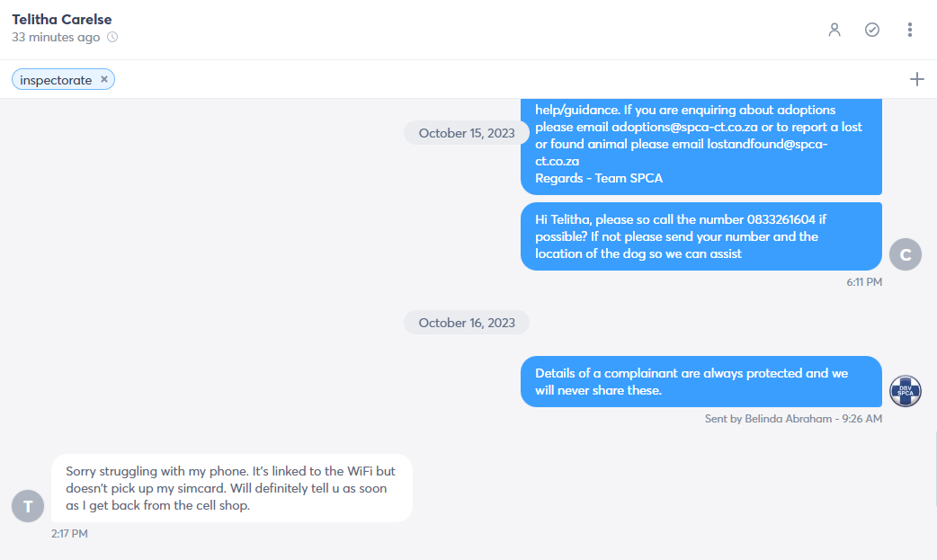
Task: Open the three-dot more options menu
Action: [x=909, y=30]
